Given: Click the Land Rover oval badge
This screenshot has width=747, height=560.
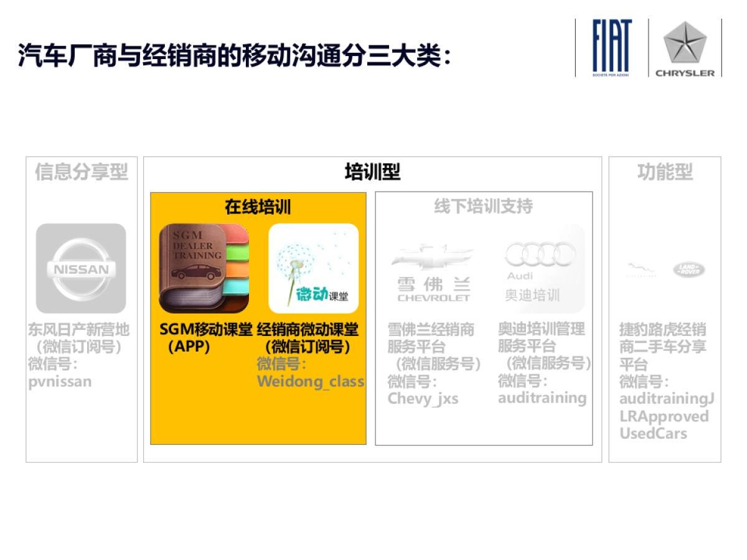Looking at the screenshot, I should pos(688,269).
